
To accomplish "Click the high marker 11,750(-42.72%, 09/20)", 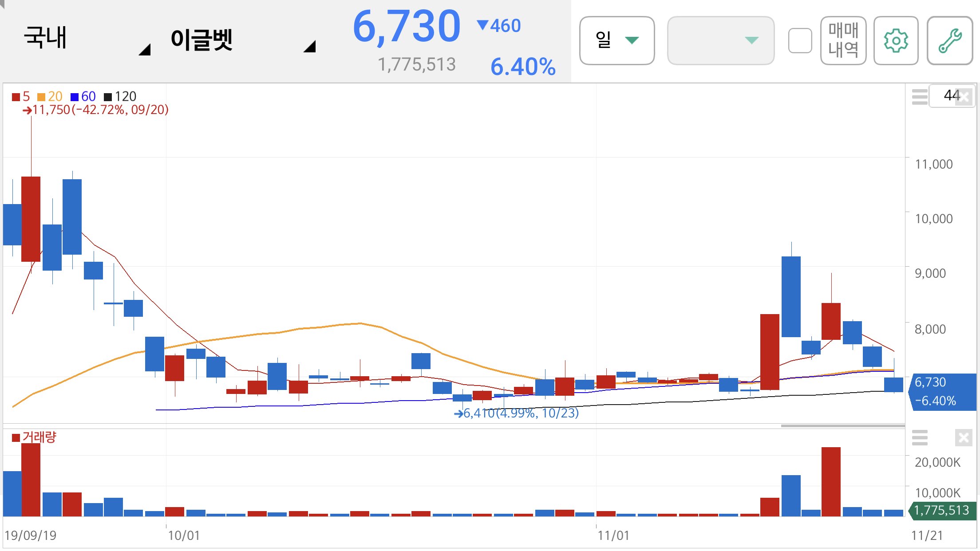I will pos(95,110).
